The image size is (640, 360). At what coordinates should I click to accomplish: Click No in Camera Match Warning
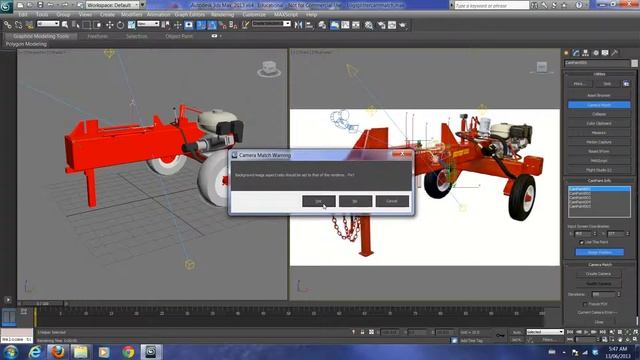point(355,201)
